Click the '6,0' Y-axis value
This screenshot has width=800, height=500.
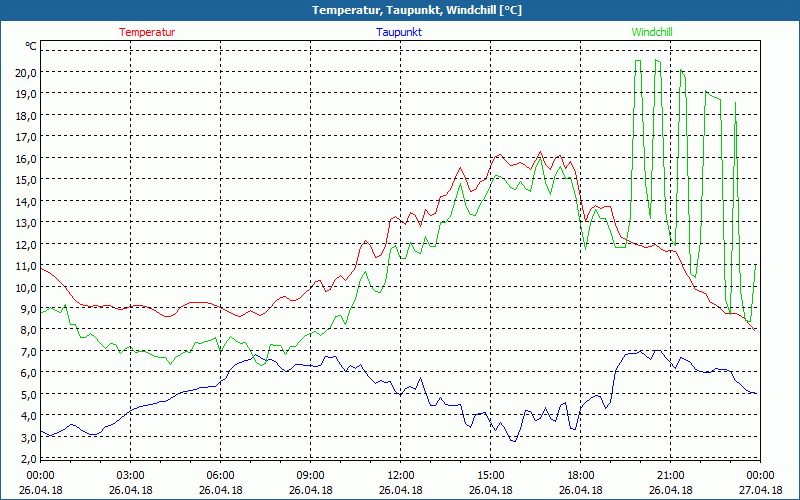pyautogui.click(x=28, y=373)
